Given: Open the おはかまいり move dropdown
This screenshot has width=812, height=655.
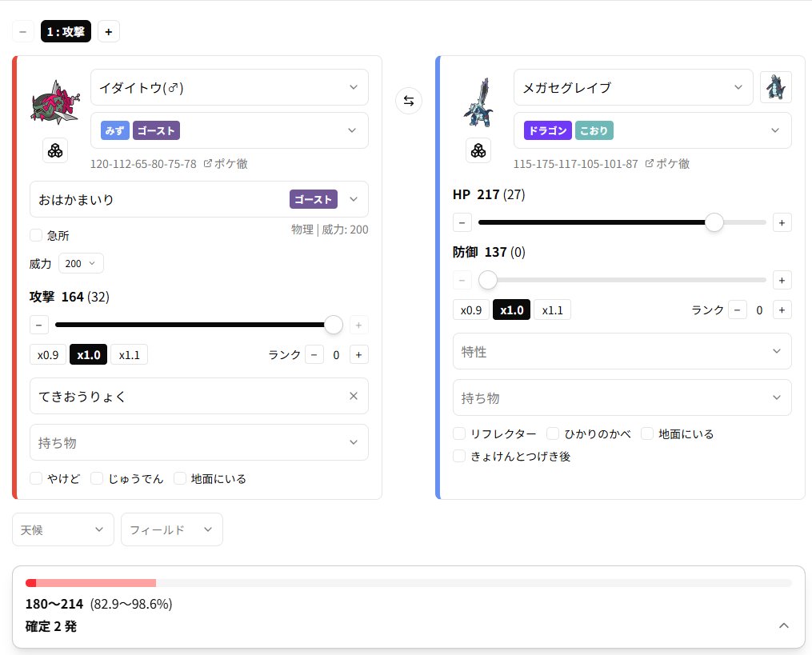Looking at the screenshot, I should click(x=199, y=199).
